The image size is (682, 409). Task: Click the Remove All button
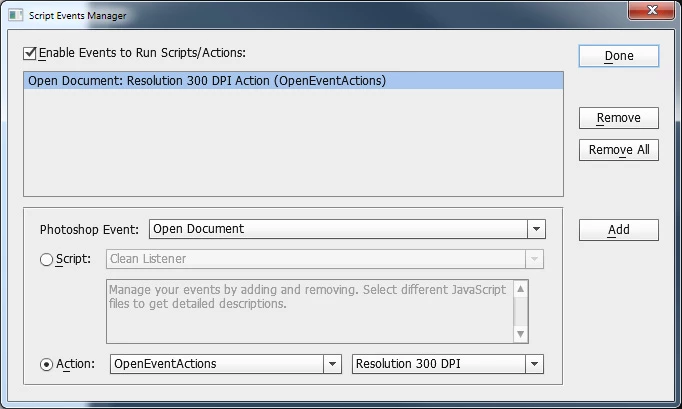[x=618, y=150]
